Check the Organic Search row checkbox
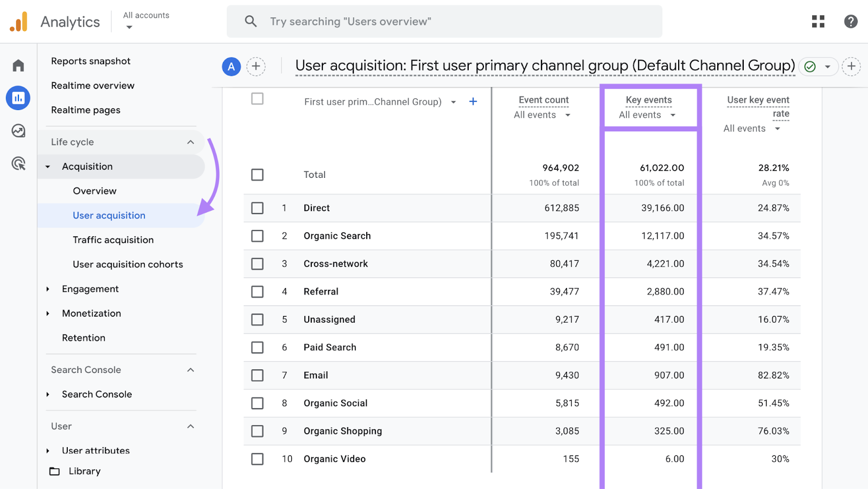The width and height of the screenshot is (868, 489). pyautogui.click(x=257, y=236)
